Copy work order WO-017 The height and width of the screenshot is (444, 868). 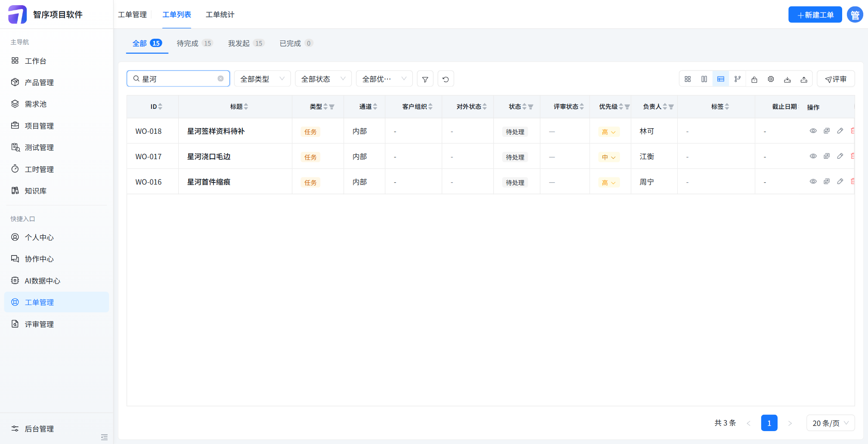click(827, 156)
